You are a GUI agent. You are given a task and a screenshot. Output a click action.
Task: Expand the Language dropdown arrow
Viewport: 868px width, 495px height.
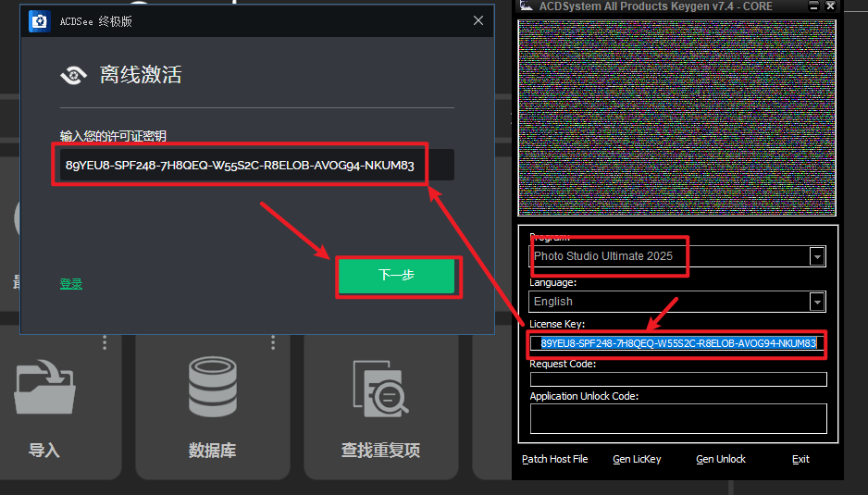pyautogui.click(x=817, y=302)
